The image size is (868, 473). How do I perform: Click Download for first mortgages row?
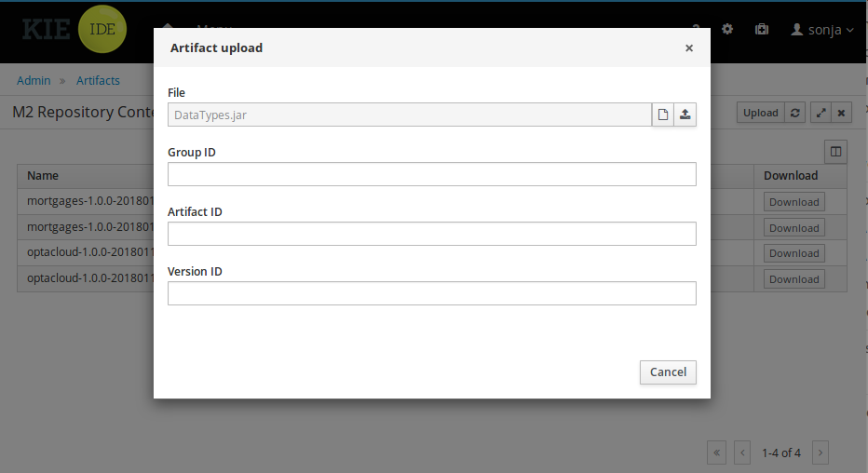793,202
